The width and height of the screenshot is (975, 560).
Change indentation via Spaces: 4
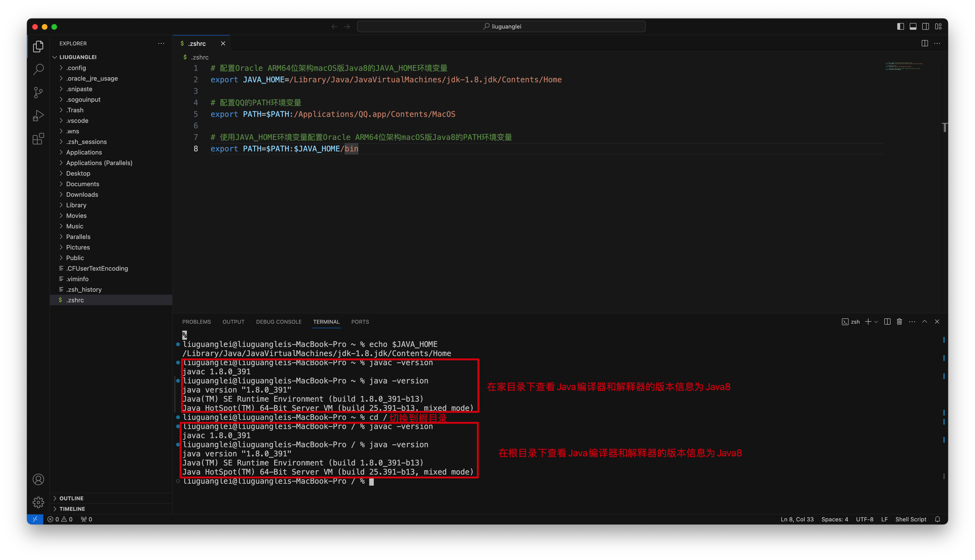(x=835, y=519)
